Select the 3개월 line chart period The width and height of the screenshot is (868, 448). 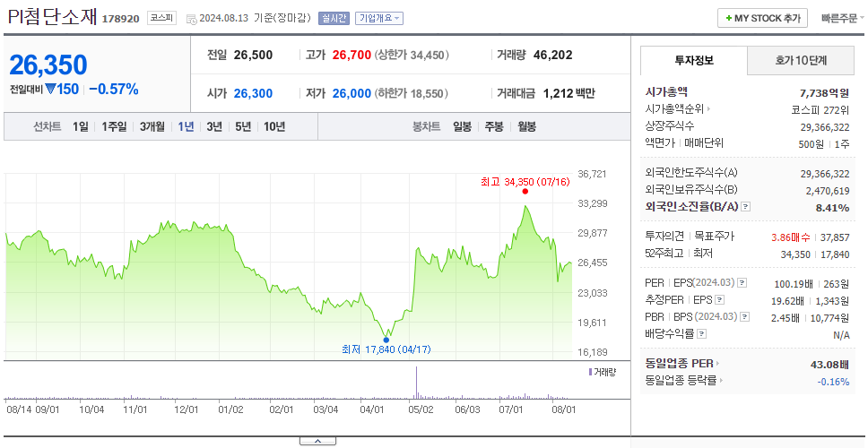(x=152, y=126)
